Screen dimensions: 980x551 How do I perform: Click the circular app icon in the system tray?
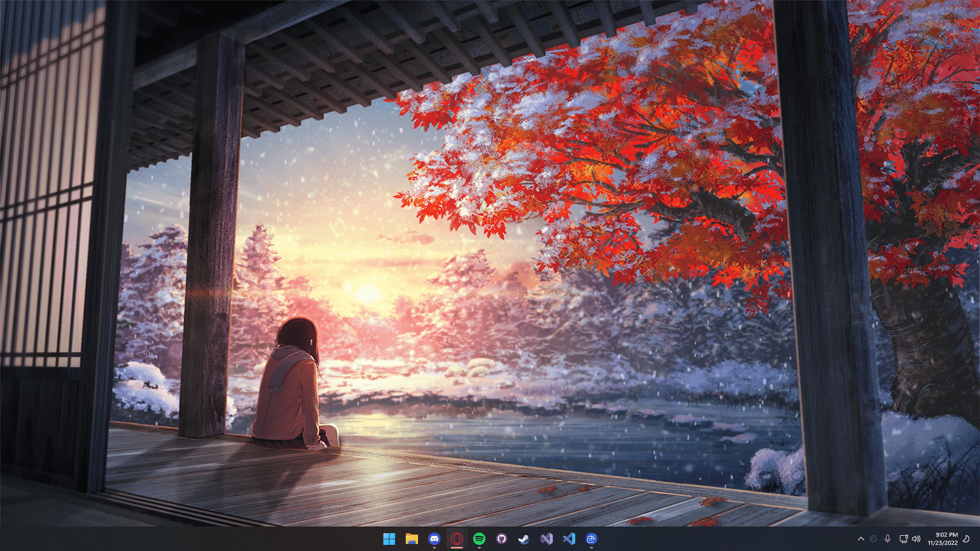pyautogui.click(x=873, y=539)
